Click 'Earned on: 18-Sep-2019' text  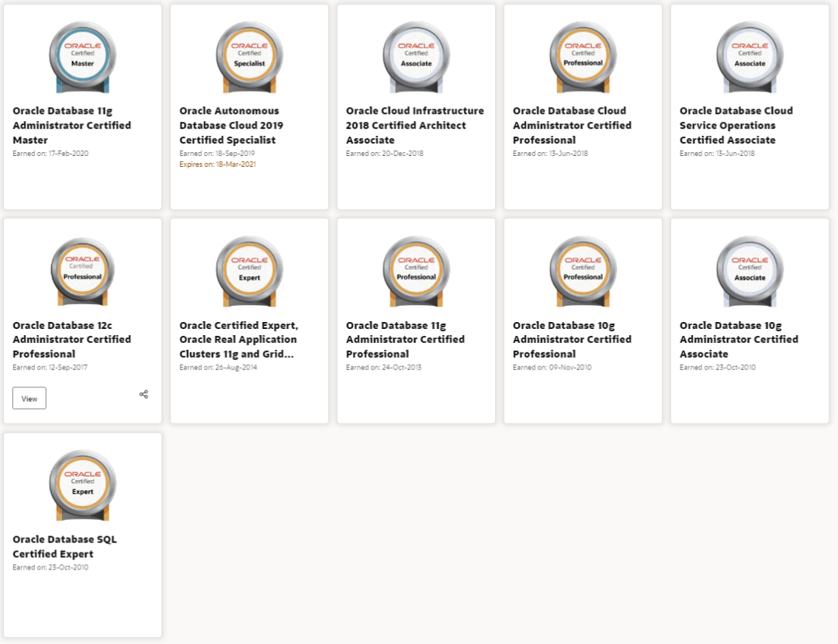(217, 154)
